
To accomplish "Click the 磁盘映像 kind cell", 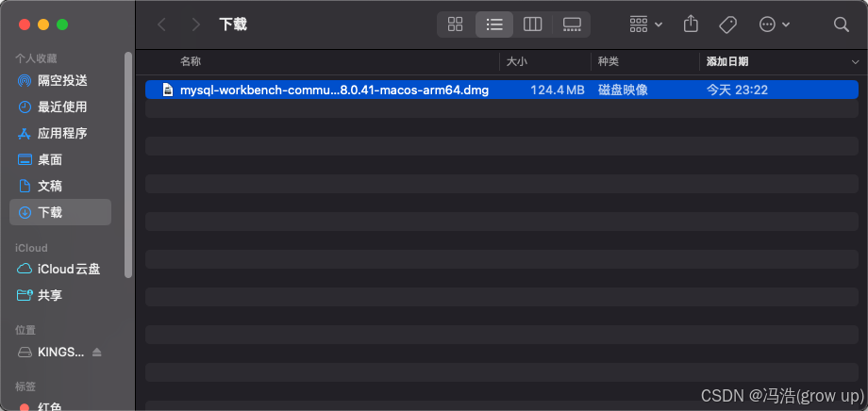I will (x=623, y=90).
